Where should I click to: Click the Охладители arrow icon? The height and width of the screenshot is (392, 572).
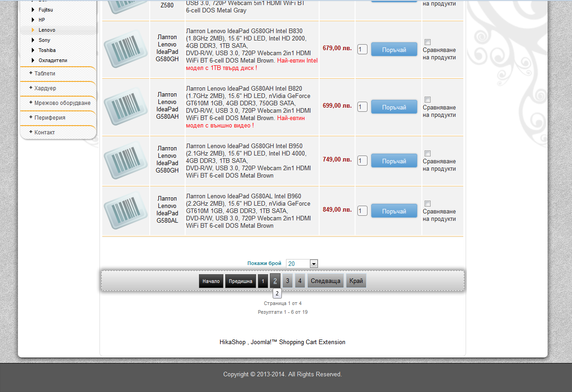click(33, 60)
